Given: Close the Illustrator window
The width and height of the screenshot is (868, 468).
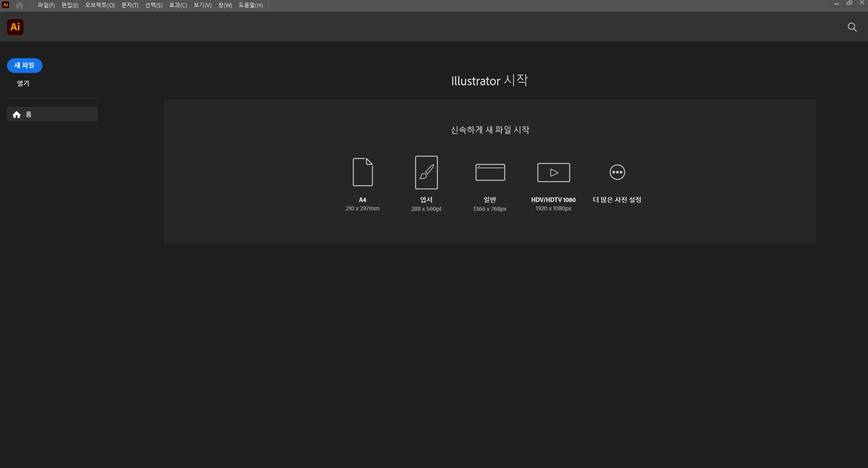Looking at the screenshot, I should click(862, 3).
